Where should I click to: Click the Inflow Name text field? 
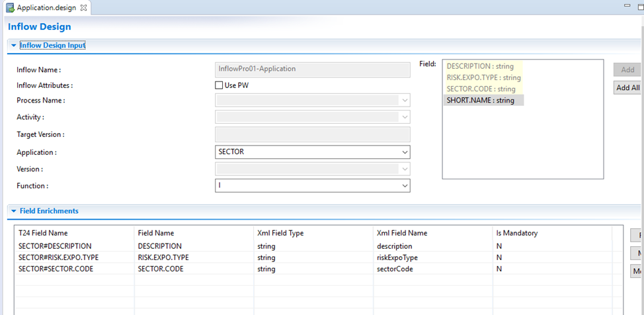click(313, 69)
